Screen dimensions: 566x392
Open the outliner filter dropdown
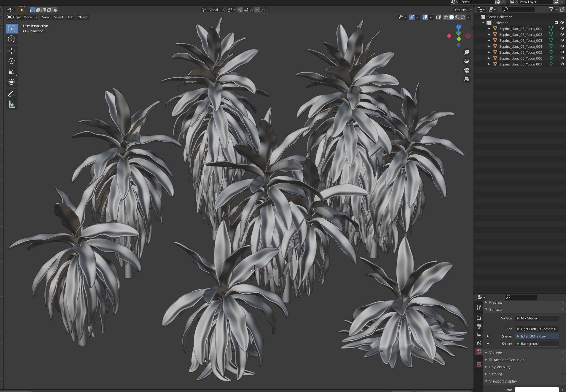pos(553,10)
